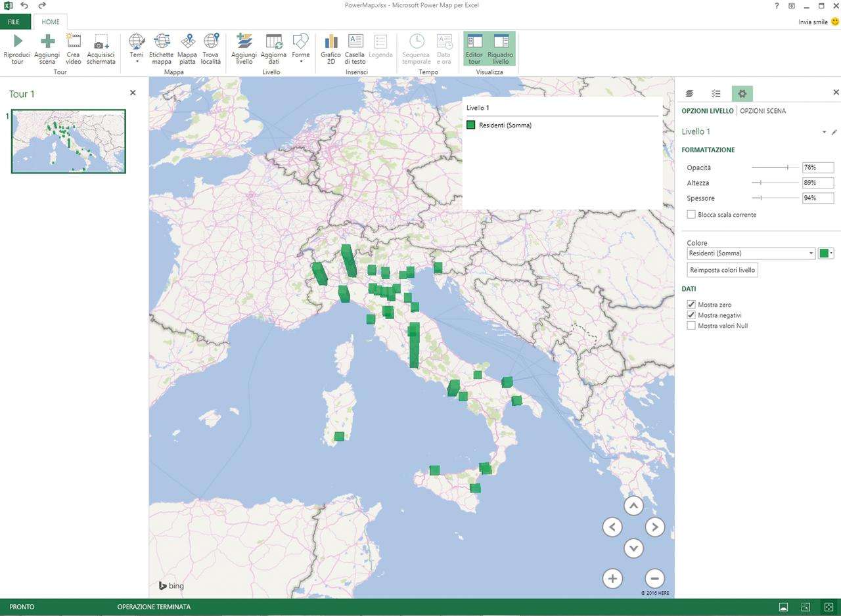Check the Mostra valori Null box
Screen dimensions: 841x616
(x=691, y=326)
